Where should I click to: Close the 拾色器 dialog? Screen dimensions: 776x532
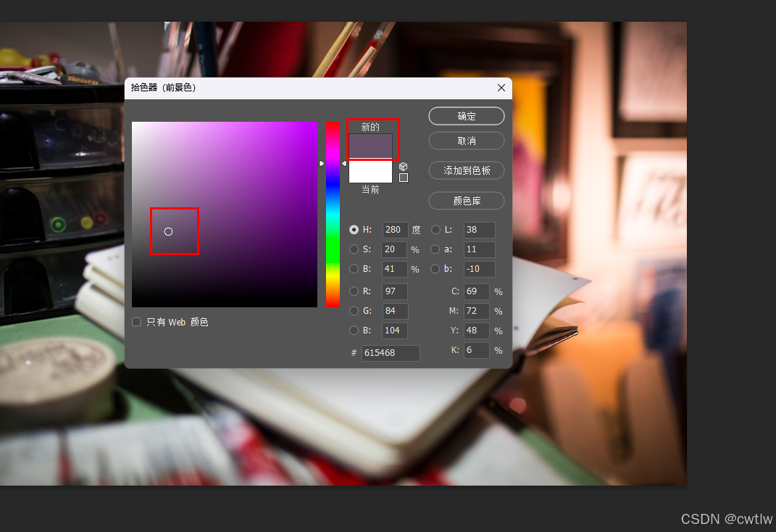(501, 88)
